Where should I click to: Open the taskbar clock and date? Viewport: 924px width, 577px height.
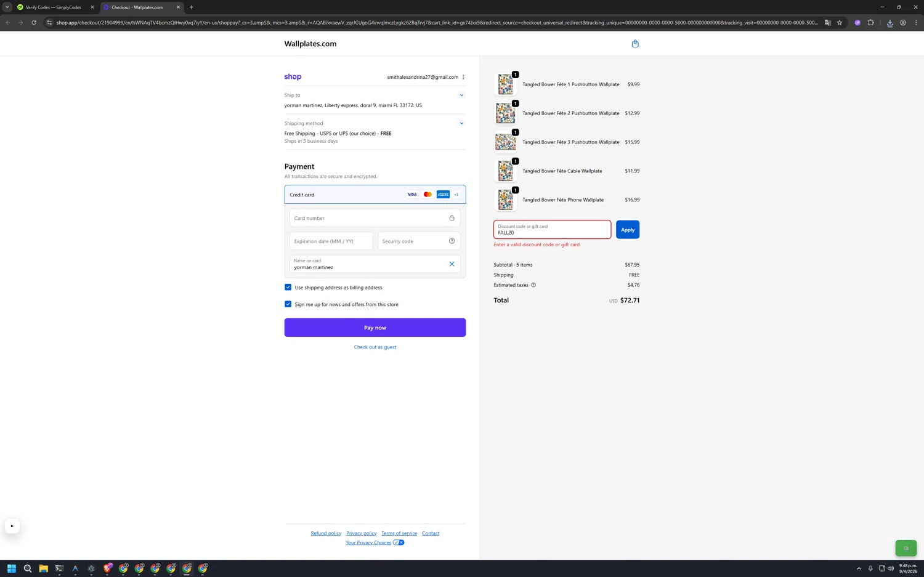(907, 568)
